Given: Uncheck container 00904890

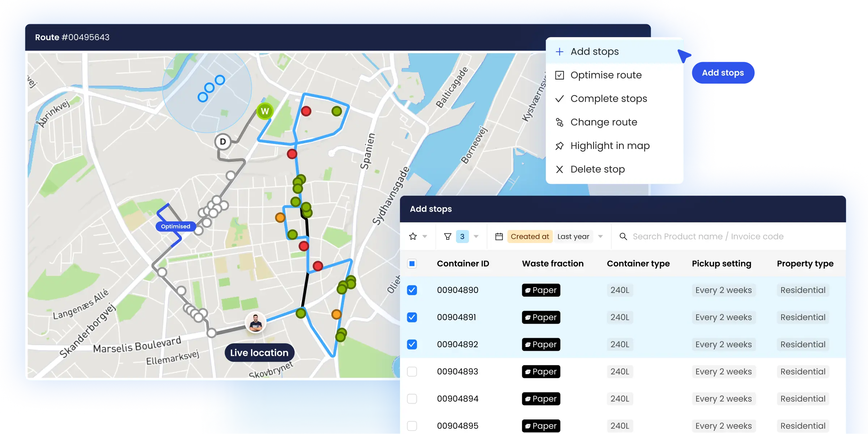Looking at the screenshot, I should 412,290.
